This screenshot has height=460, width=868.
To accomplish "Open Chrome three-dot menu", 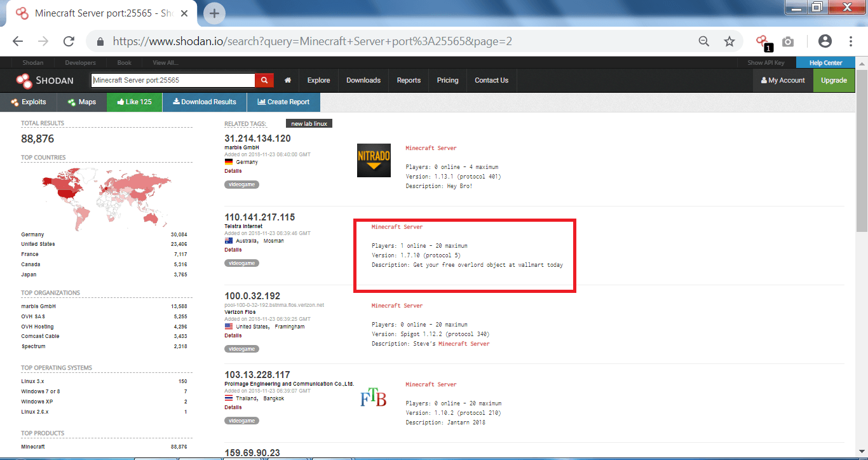I will (850, 41).
